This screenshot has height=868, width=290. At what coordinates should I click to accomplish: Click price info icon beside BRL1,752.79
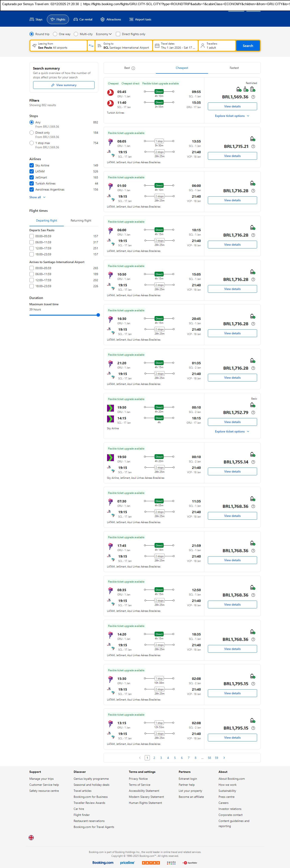pos(253,412)
